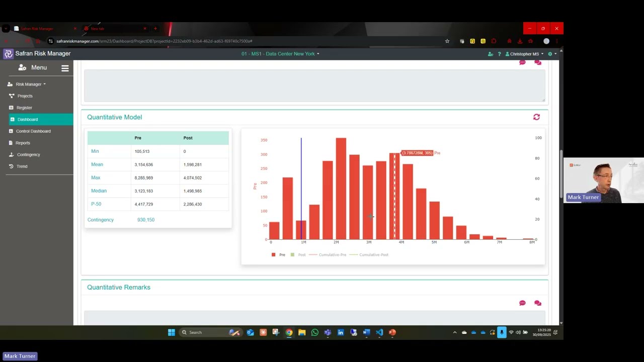This screenshot has height=362, width=644.
Task: Navigate to Contingency in the sidebar
Action: tap(28, 155)
